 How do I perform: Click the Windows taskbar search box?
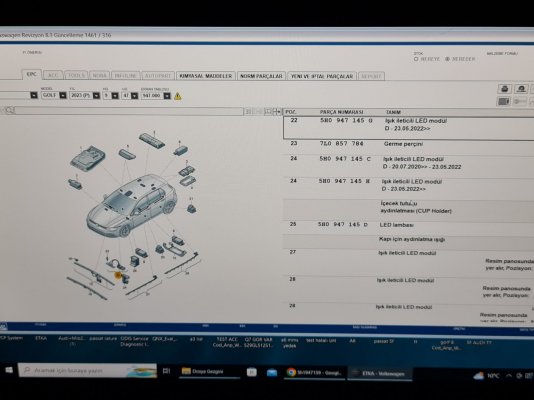tap(88, 370)
